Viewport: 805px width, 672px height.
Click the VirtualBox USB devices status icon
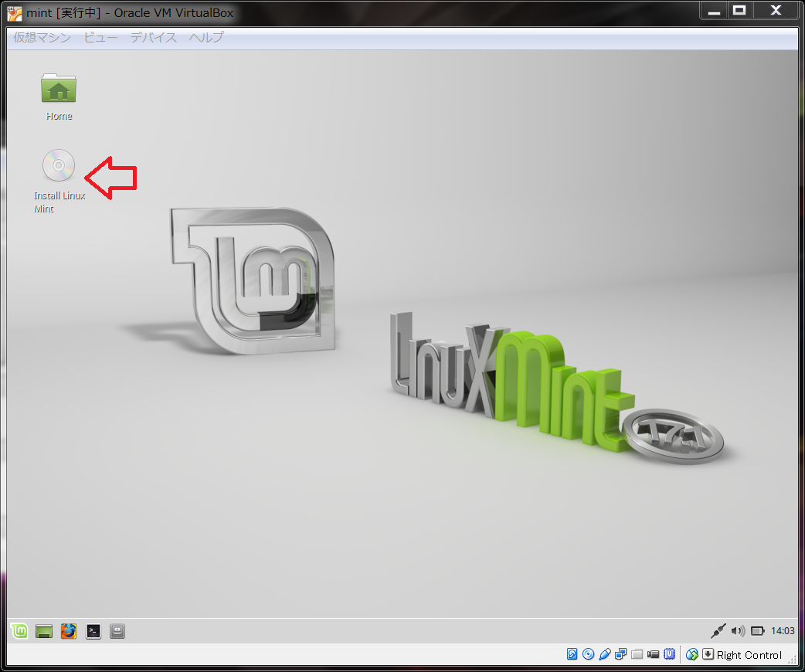(x=605, y=655)
